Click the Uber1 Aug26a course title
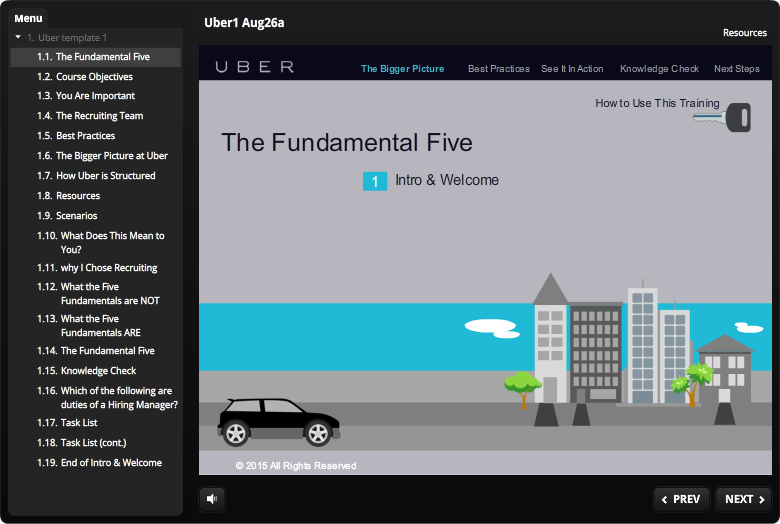Viewport: 780px width, 524px height. pyautogui.click(x=244, y=22)
